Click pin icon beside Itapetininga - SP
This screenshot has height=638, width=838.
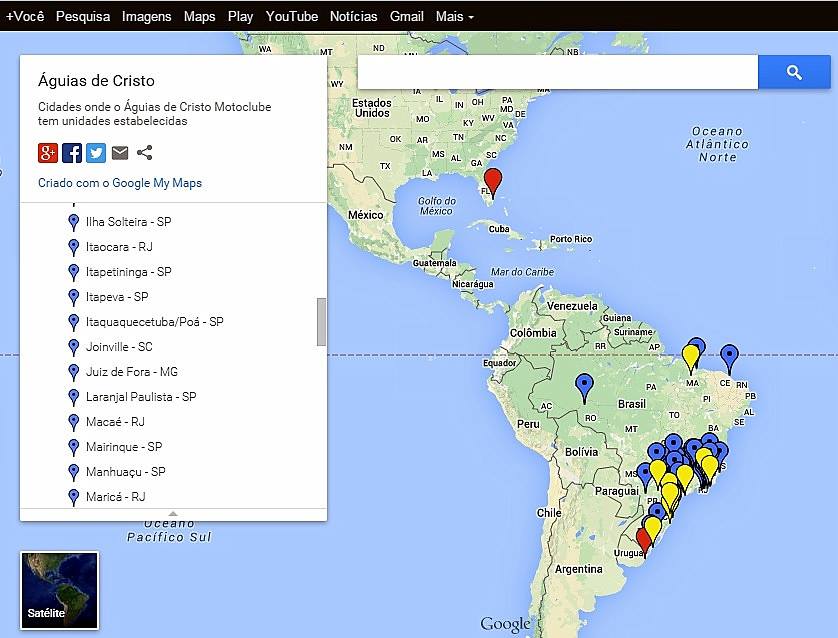74,273
